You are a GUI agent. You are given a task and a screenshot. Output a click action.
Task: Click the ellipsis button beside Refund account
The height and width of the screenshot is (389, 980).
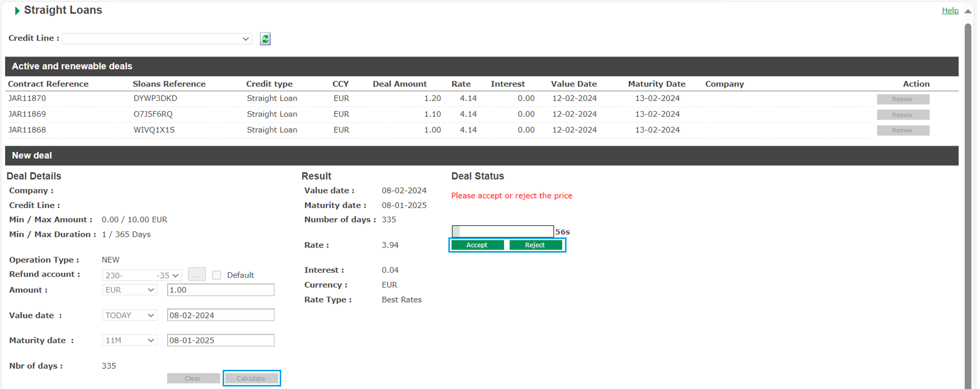(x=196, y=275)
